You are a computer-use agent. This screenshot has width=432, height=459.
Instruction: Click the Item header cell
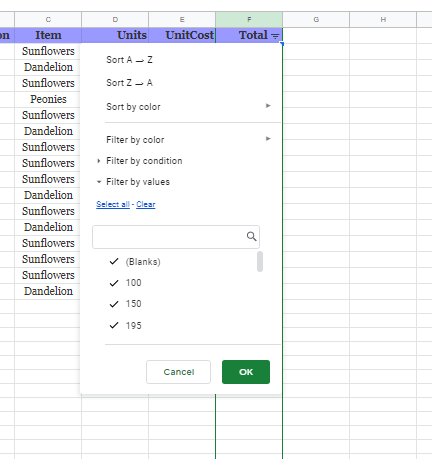pyautogui.click(x=48, y=35)
